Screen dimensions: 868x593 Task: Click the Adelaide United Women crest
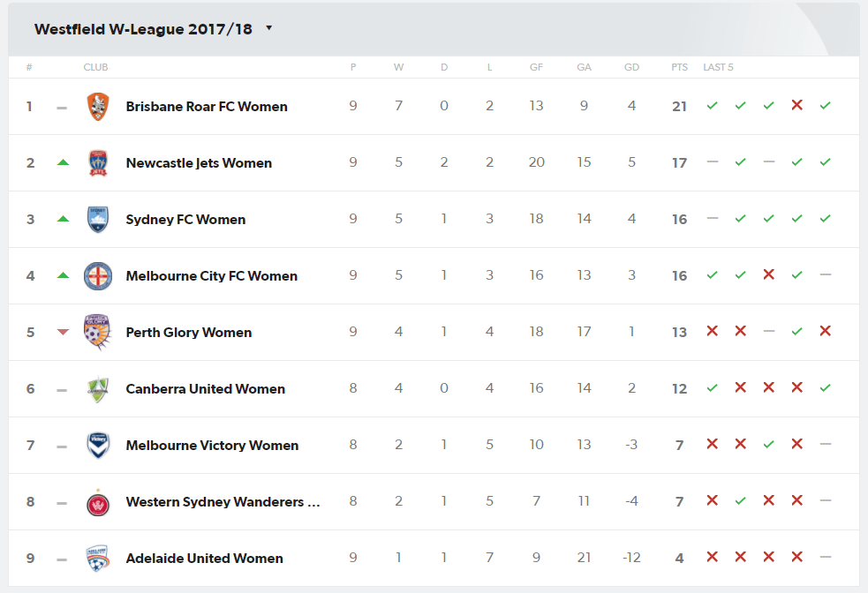point(98,559)
